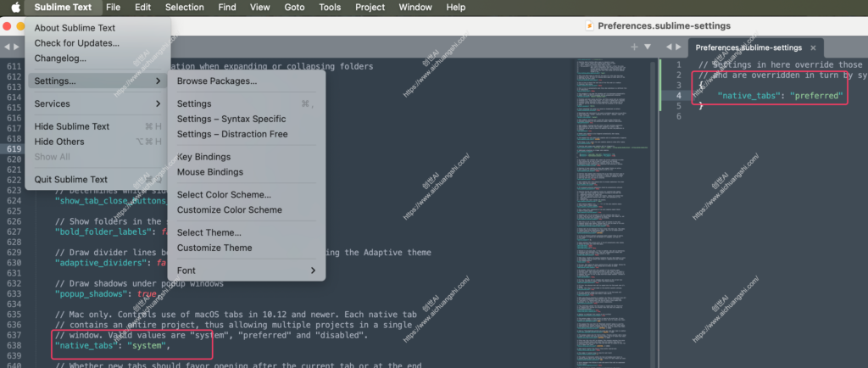The width and height of the screenshot is (868, 368).
Task: Click line number 4 in right pane gutter
Action: (679, 96)
